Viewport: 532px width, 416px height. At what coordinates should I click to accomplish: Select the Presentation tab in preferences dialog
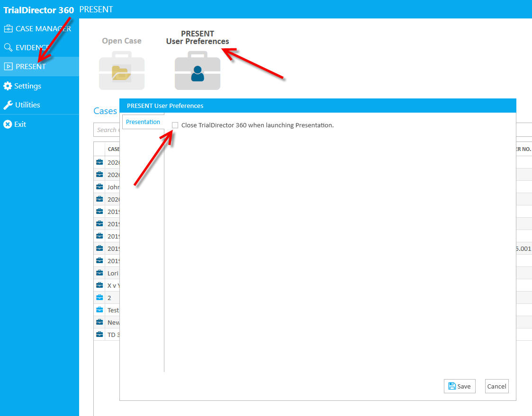pos(143,122)
